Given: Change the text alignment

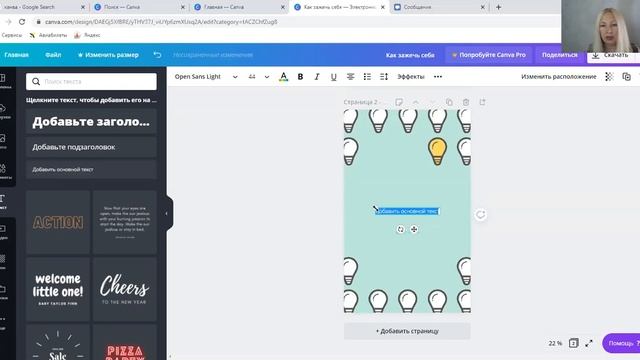Looking at the screenshot, I should tap(350, 77).
